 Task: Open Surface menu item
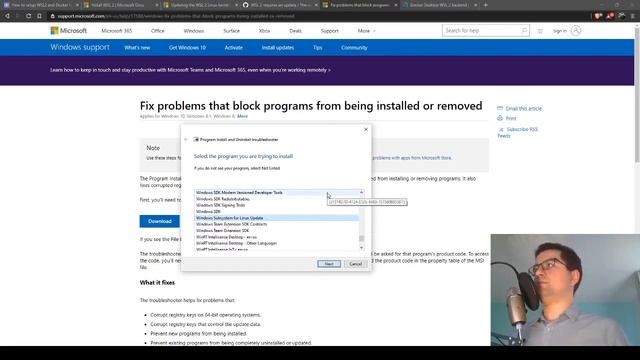(231, 31)
